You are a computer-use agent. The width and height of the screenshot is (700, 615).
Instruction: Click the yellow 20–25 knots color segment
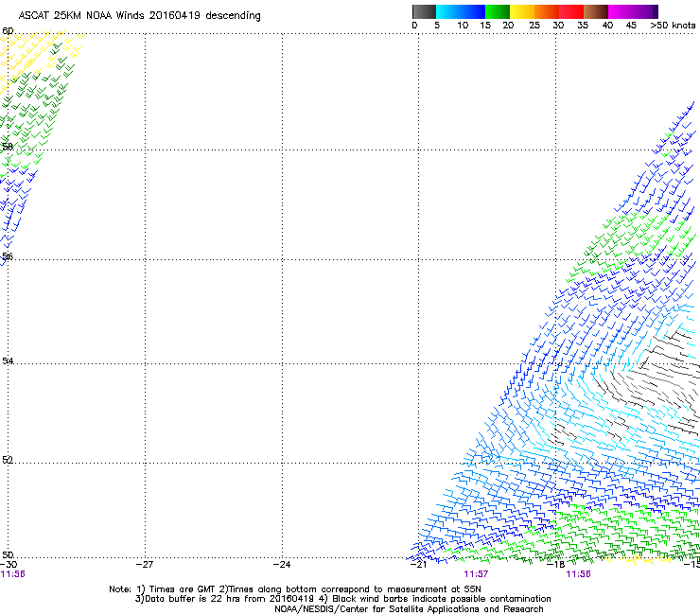pyautogui.click(x=522, y=11)
